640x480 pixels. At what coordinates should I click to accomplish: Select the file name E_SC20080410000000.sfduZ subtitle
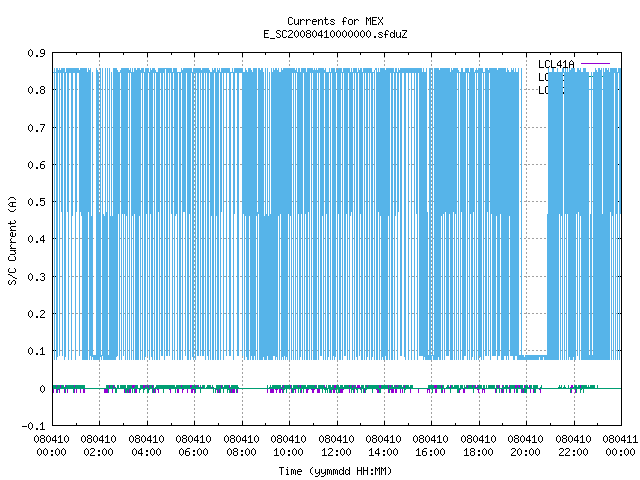pos(335,34)
